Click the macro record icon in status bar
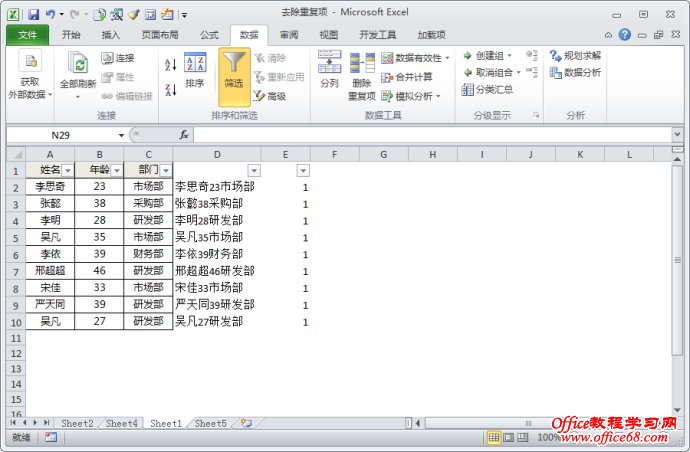This screenshot has width=690, height=452. [x=51, y=437]
